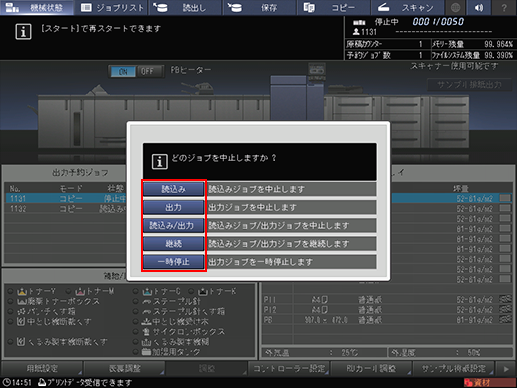
Task: Open the 用紙設定 menu
Action: click(42, 369)
